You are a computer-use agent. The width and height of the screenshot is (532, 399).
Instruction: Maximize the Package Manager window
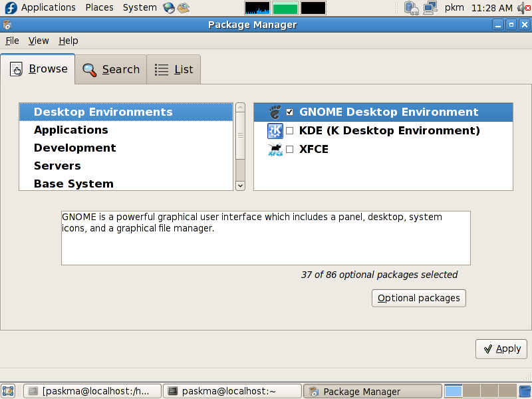pyautogui.click(x=511, y=25)
